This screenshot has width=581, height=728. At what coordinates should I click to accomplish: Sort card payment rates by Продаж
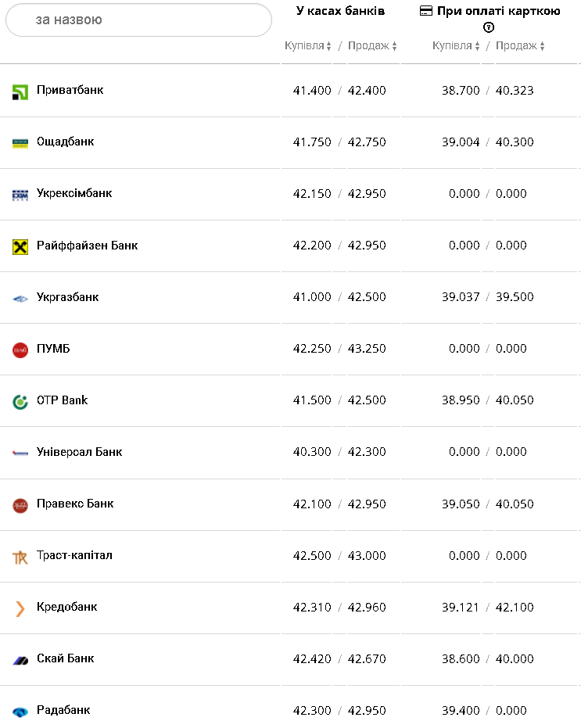pyautogui.click(x=520, y=46)
